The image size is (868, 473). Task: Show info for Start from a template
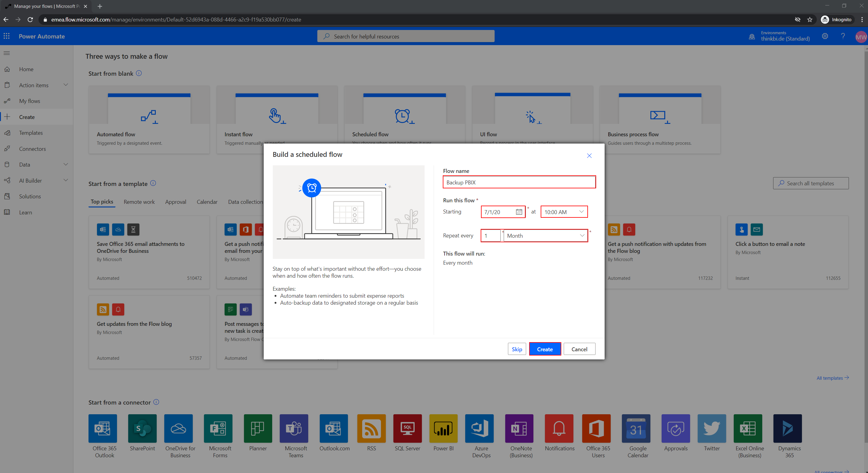pyautogui.click(x=153, y=183)
